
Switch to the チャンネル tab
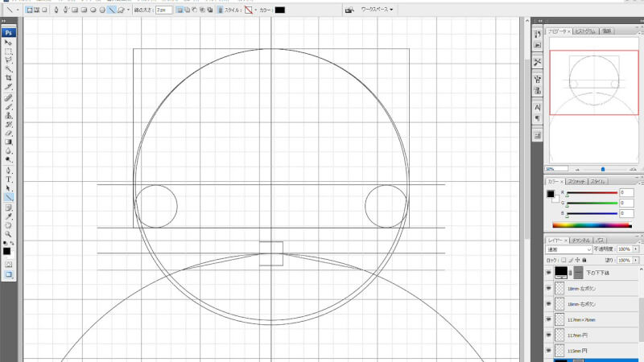click(x=580, y=241)
